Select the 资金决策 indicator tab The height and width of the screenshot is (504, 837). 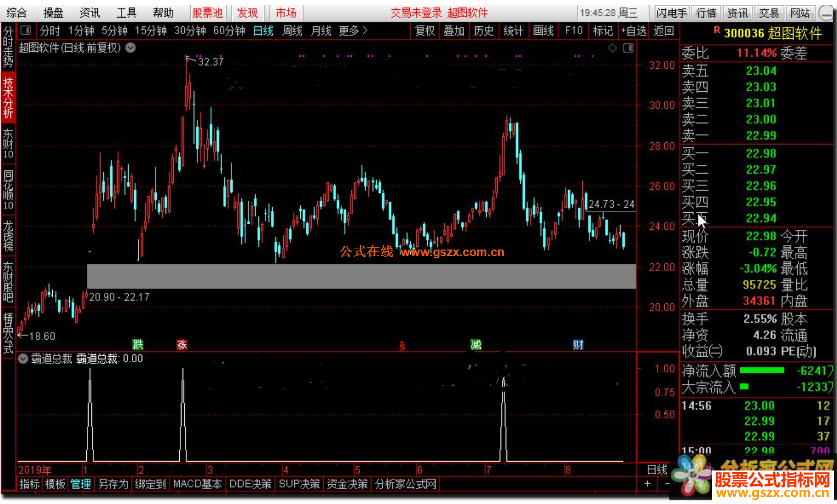click(348, 484)
